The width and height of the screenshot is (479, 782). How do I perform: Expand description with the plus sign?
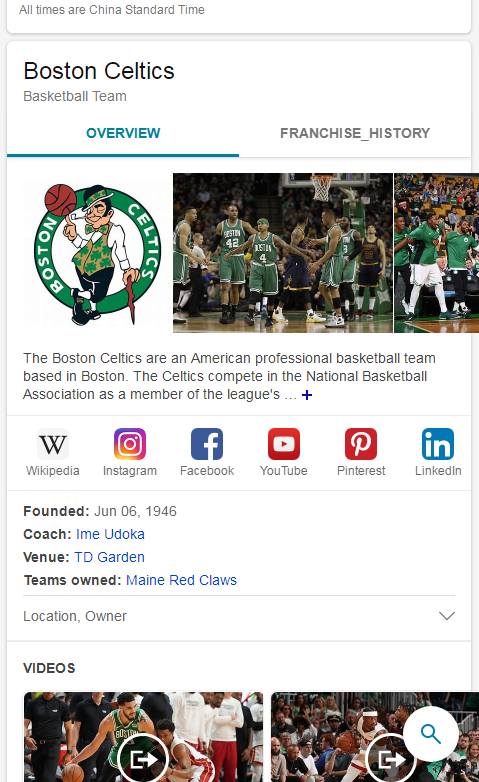(307, 395)
